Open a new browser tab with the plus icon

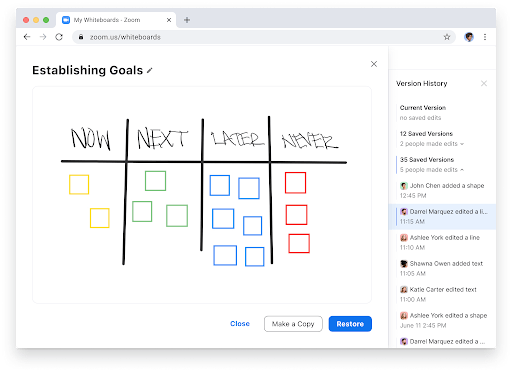(187, 20)
